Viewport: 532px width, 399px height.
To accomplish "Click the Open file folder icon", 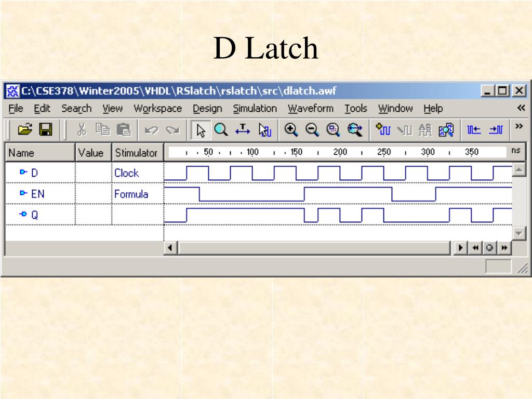I will point(25,129).
